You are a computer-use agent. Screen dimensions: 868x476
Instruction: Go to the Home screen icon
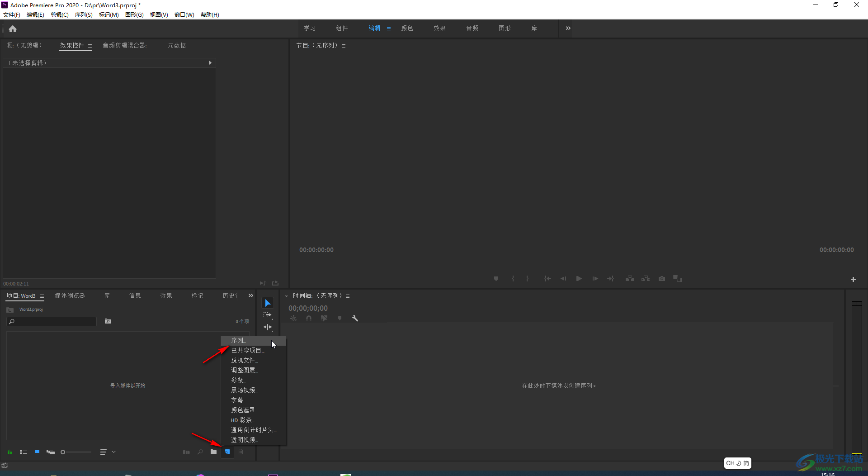(13, 29)
